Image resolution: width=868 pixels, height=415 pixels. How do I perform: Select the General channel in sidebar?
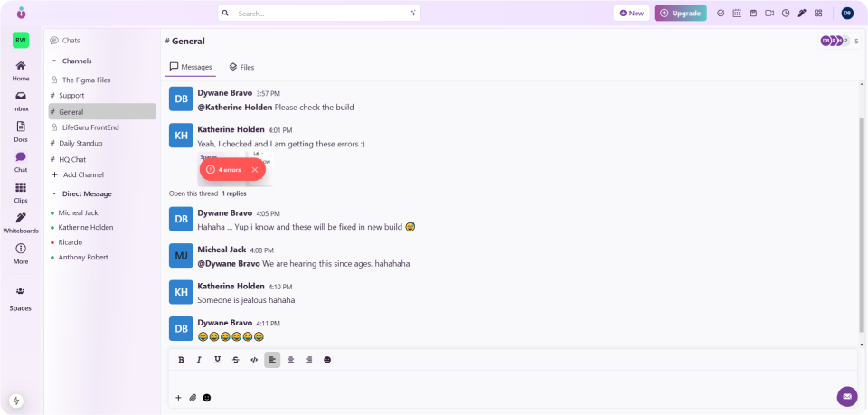click(x=102, y=111)
